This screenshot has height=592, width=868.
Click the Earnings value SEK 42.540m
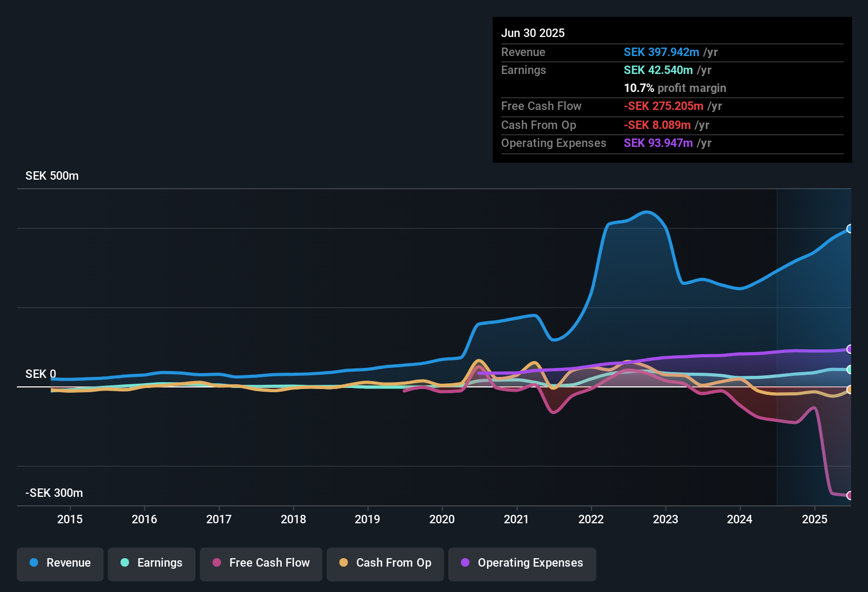[x=658, y=70]
